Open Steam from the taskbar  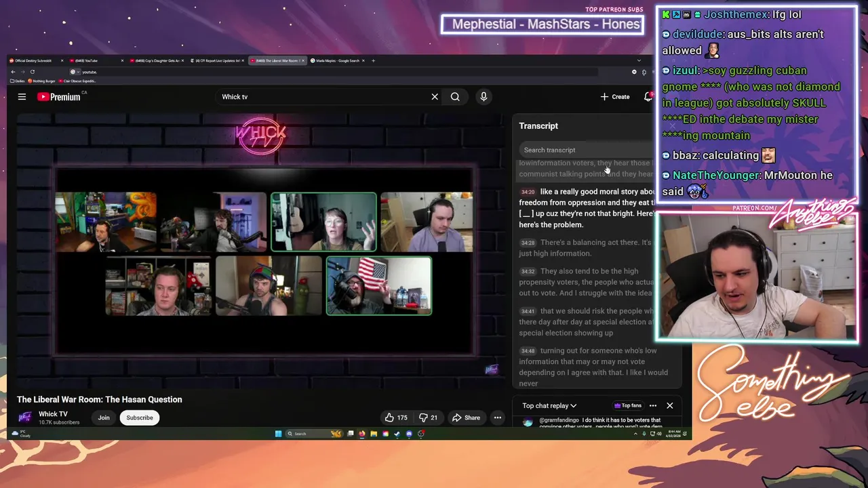click(397, 434)
